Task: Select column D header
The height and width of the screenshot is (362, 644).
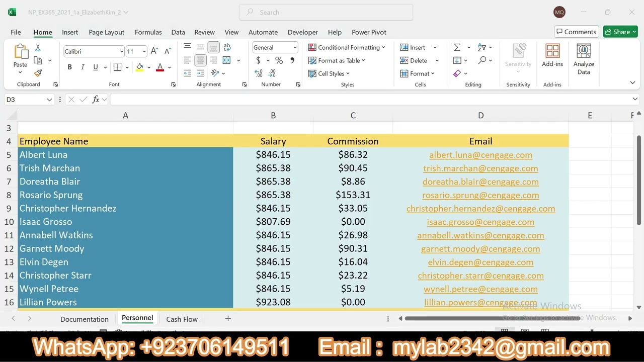Action: [x=480, y=115]
